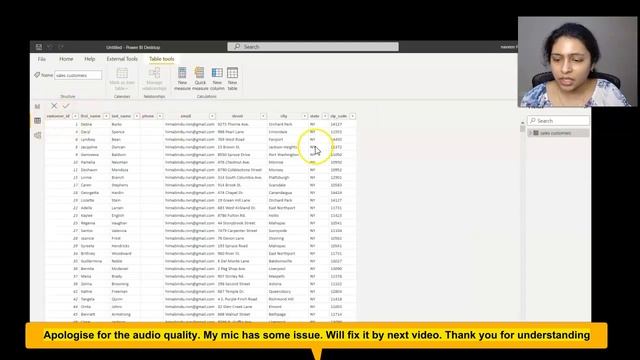Open first_name column filter dropdown
The width and height of the screenshot is (640, 360).
pyautogui.click(x=106, y=116)
